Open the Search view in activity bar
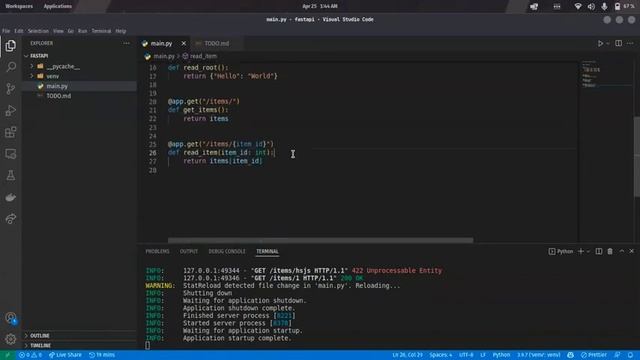 point(11,67)
